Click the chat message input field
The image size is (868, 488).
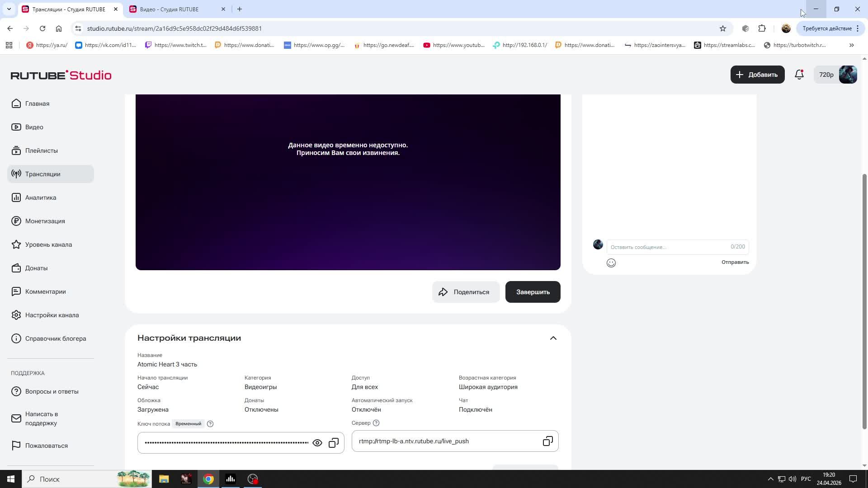(x=668, y=247)
